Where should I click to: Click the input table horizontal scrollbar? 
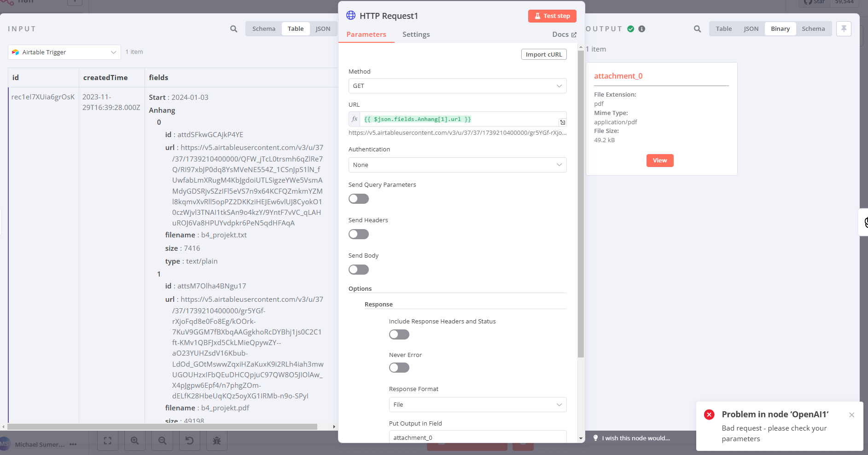tap(162, 426)
